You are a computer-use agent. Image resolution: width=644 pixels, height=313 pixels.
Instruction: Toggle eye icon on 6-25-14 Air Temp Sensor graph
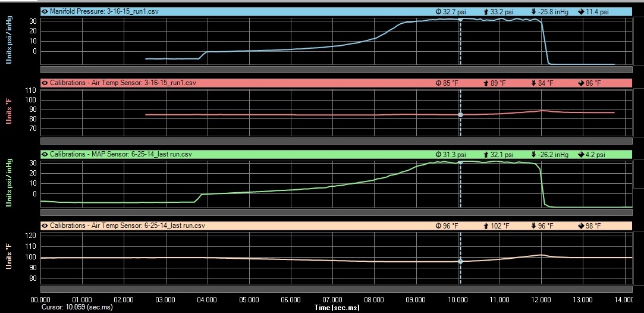[x=45, y=226]
